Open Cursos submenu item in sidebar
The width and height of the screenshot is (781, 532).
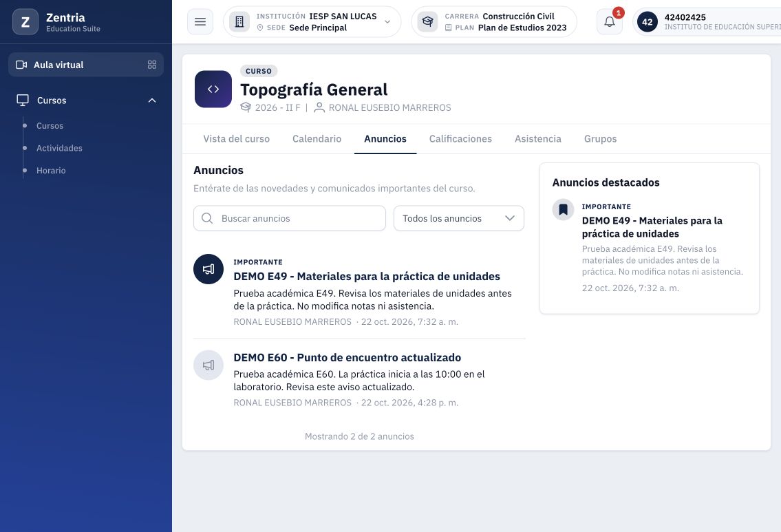(x=50, y=125)
